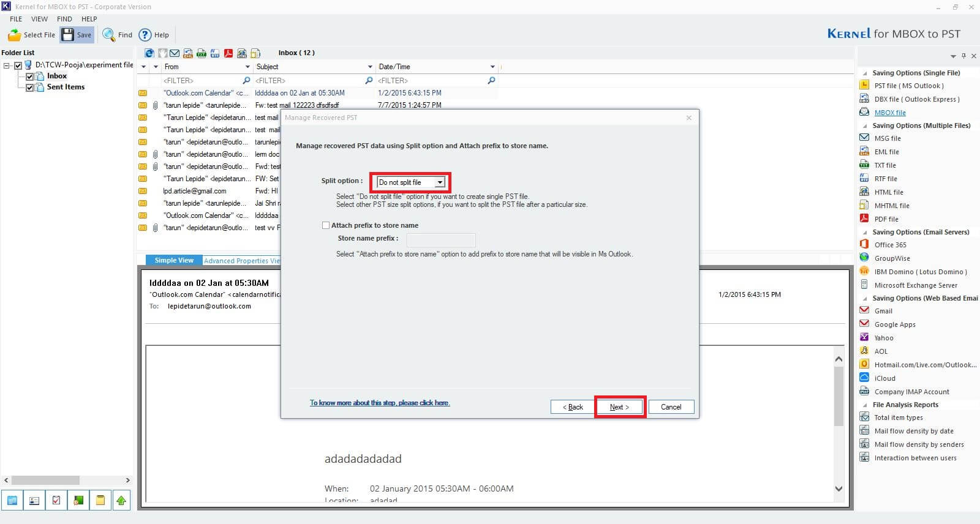Click the folder list horizontal scrollbar
Image resolution: width=980 pixels, height=524 pixels.
click(x=45, y=480)
